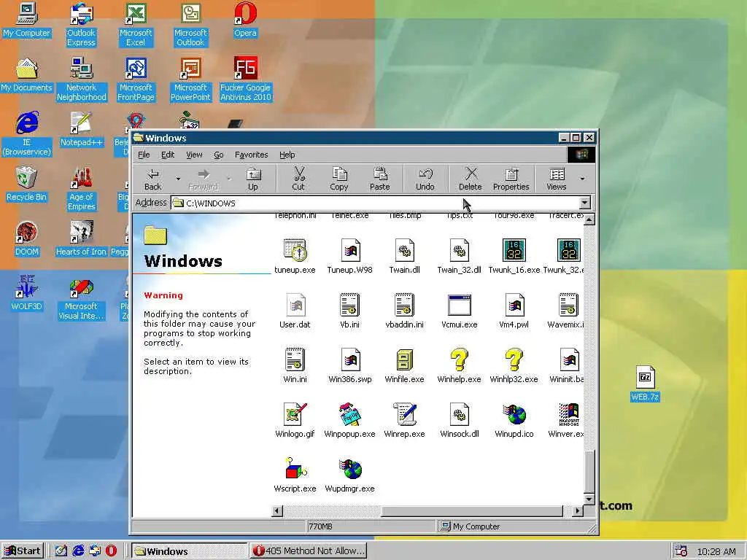Click the Back toolbar button
Image resolution: width=747 pixels, height=560 pixels.
click(x=153, y=179)
